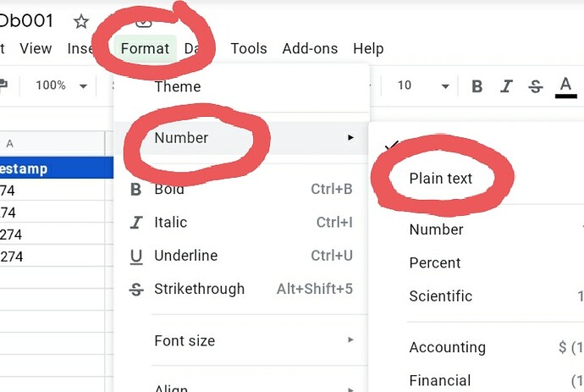Choose Scientific number format
The image size is (584, 392).
[x=440, y=296]
